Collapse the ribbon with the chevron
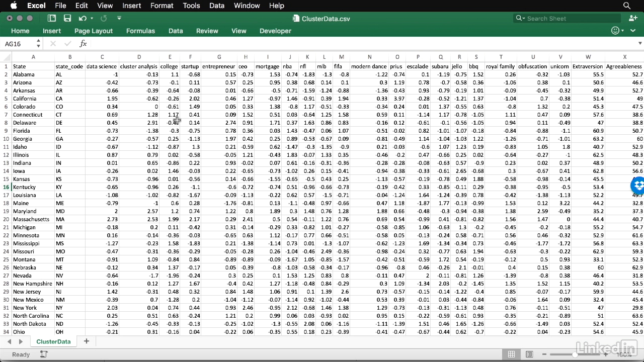Screen dimensions: 644x362 tap(632, 31)
